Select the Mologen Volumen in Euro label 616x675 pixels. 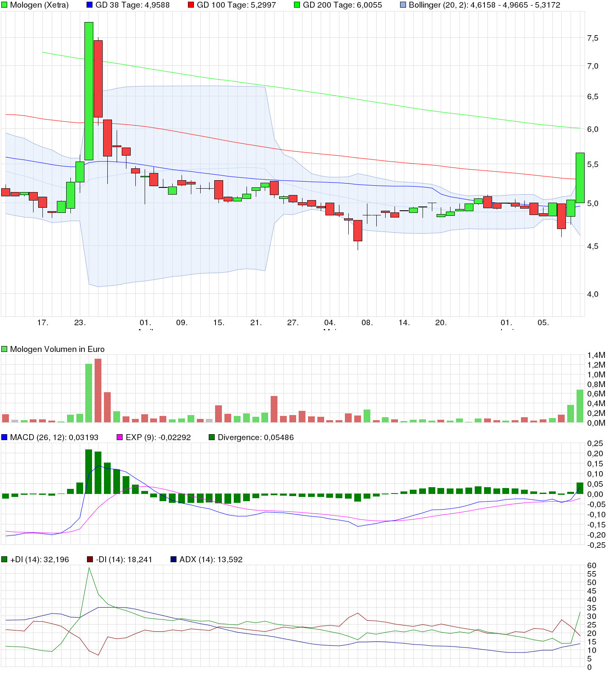click(57, 349)
